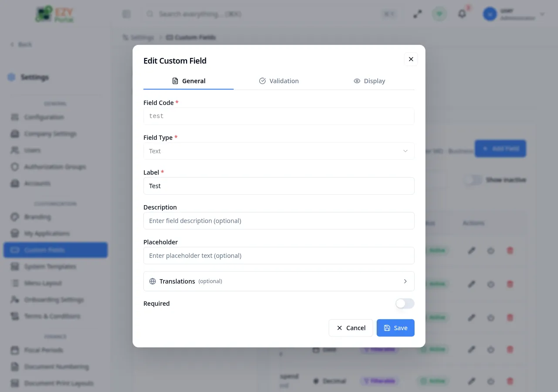
Task: Open Menu Layout in the sidebar
Action: point(55,283)
